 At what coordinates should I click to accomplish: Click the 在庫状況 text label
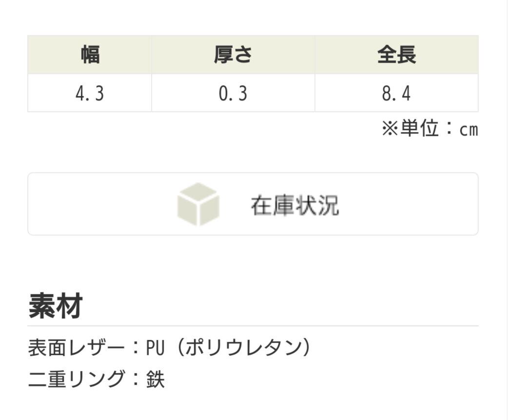[x=294, y=205]
